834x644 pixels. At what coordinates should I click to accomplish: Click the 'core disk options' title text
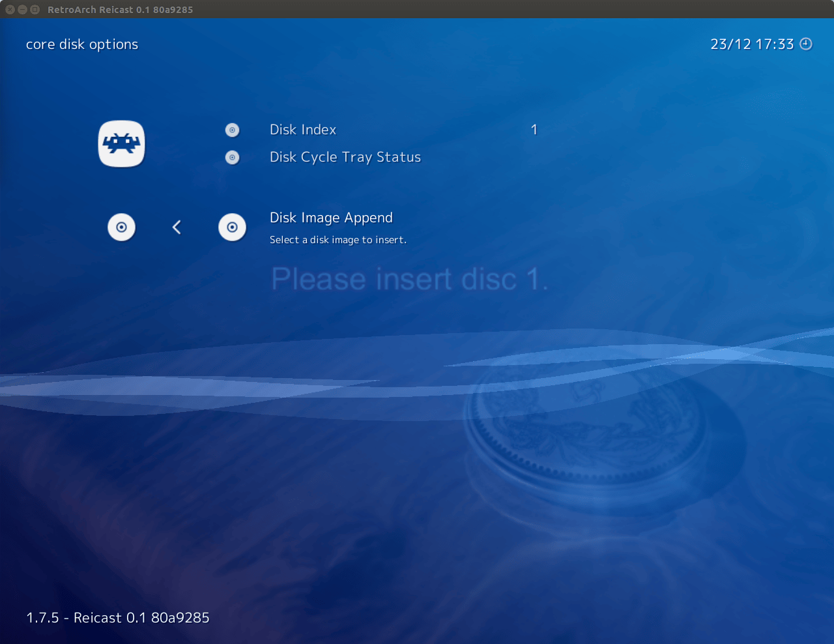pos(82,44)
